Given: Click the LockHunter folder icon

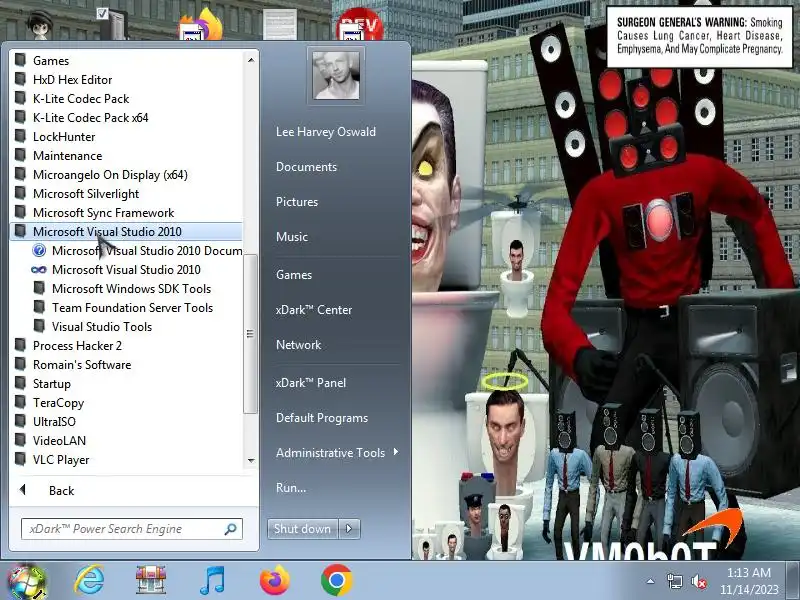Looking at the screenshot, I should coord(20,136).
